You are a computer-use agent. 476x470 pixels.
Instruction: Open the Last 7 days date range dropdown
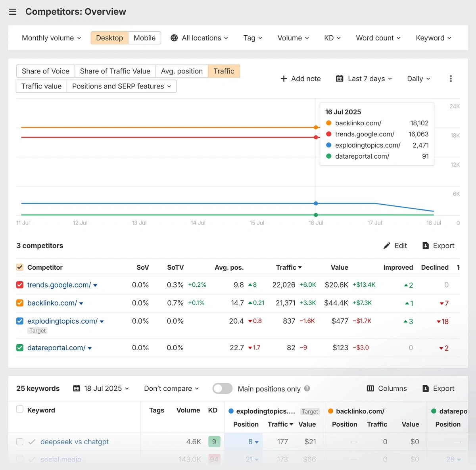[x=370, y=79]
